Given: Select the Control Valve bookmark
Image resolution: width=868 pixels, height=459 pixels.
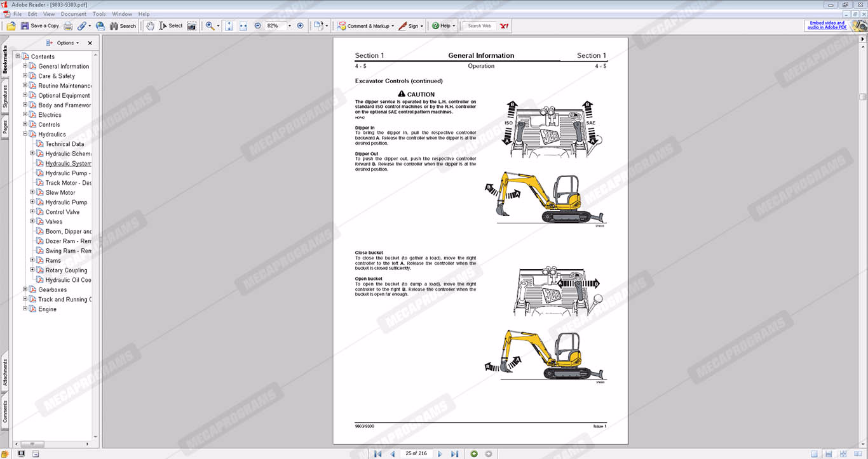Looking at the screenshot, I should tap(62, 212).
